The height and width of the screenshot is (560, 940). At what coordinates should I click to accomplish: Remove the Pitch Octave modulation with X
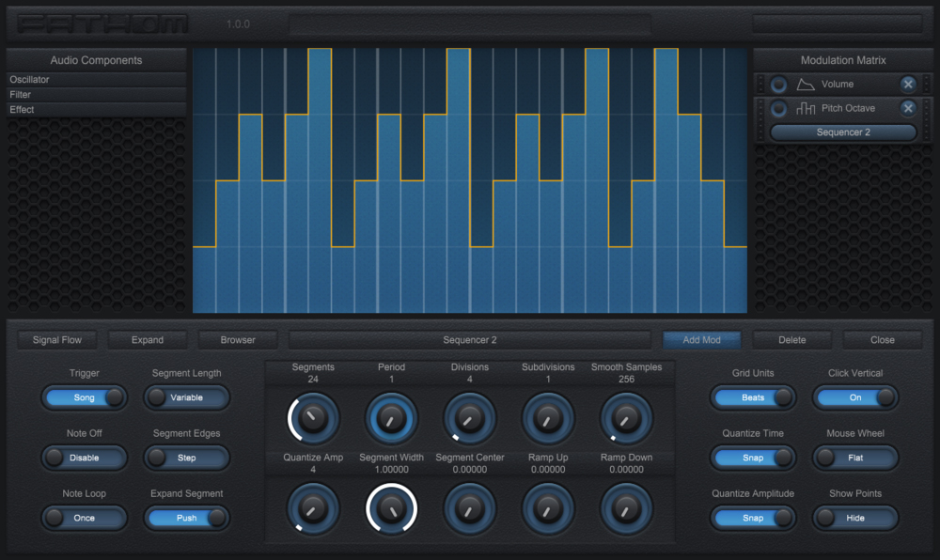point(908,109)
